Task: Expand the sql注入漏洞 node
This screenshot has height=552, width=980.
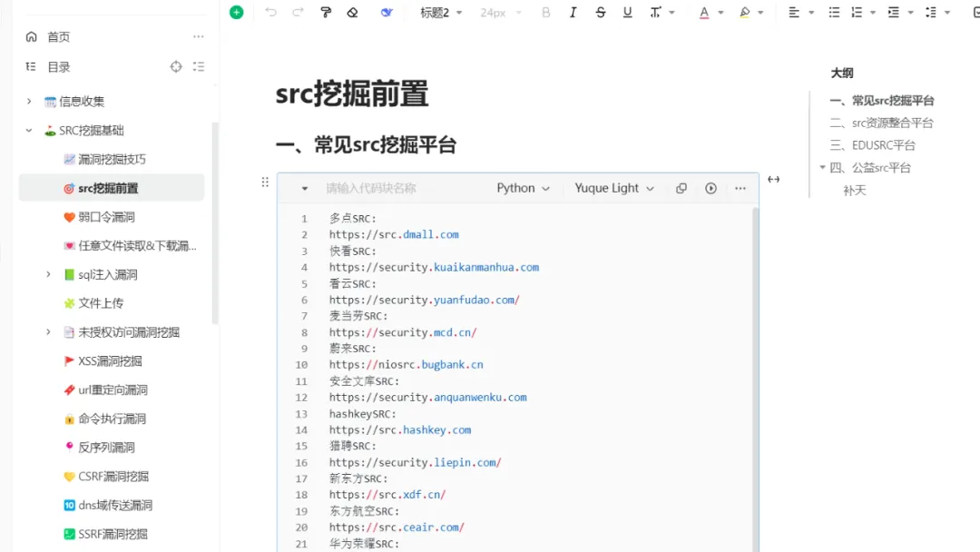Action: pyautogui.click(x=48, y=274)
